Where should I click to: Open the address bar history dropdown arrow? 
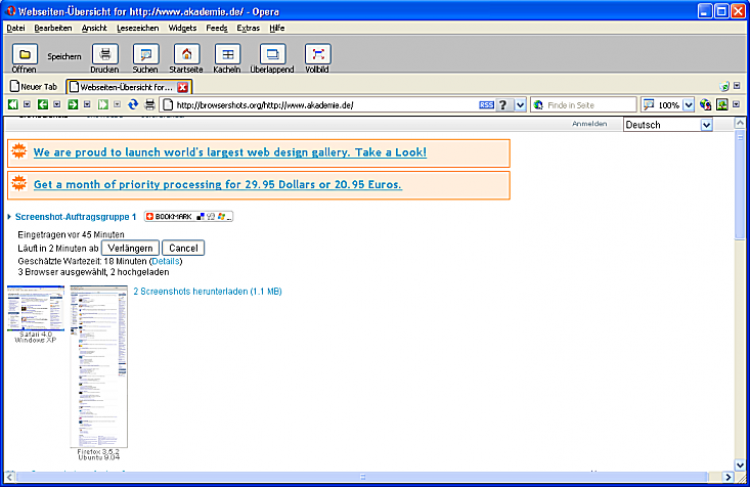coord(520,105)
